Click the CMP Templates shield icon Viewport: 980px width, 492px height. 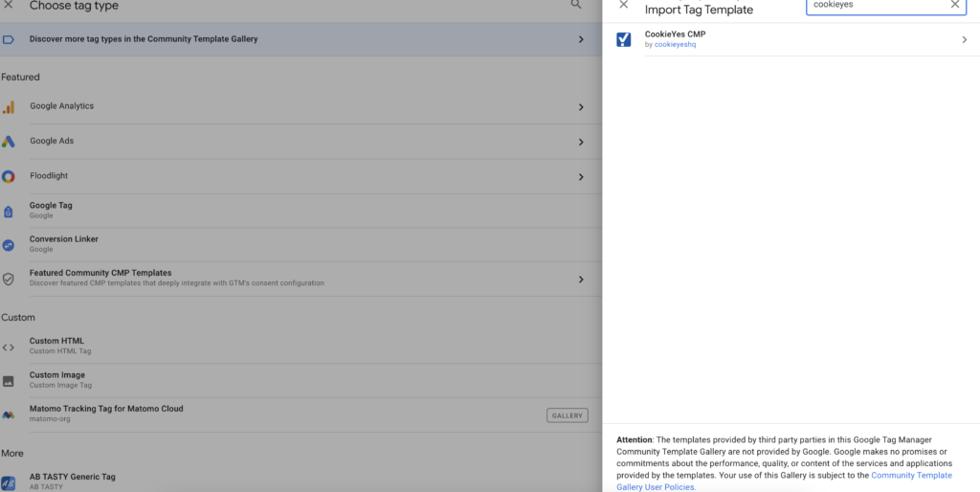(x=9, y=279)
